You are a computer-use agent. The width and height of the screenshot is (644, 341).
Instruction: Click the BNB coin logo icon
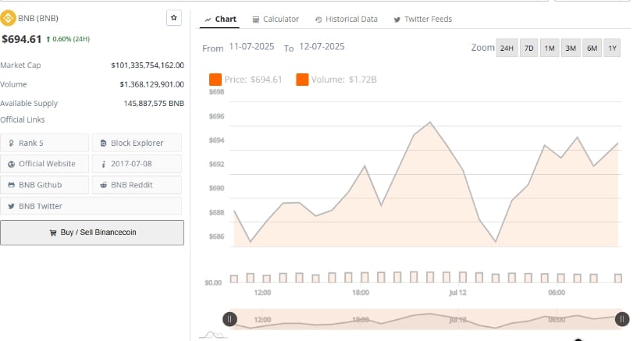8,18
